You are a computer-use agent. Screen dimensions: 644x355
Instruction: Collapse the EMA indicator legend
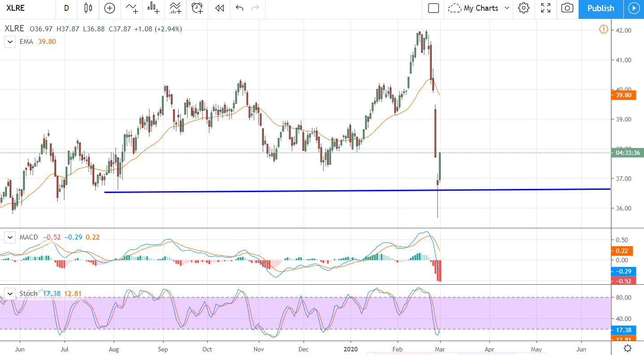click(9, 42)
